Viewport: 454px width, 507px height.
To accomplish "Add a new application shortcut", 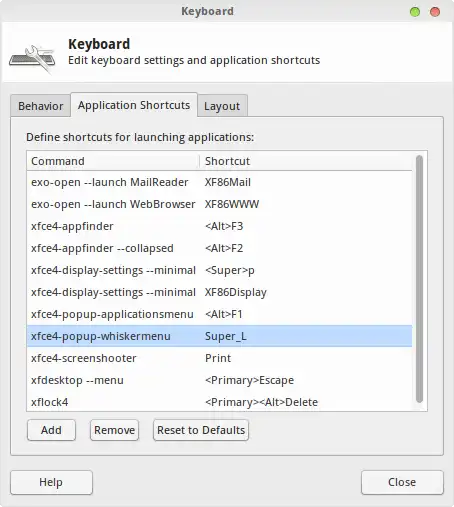I will (51, 430).
